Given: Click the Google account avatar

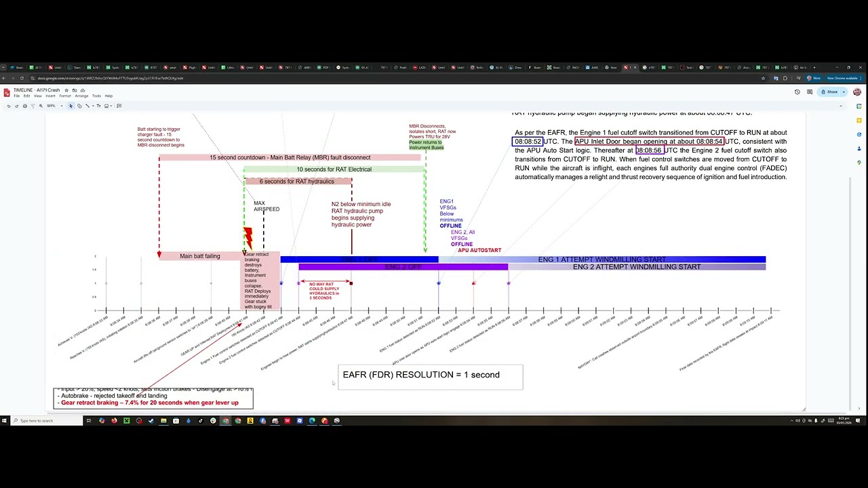Looking at the screenshot, I should coord(857,91).
